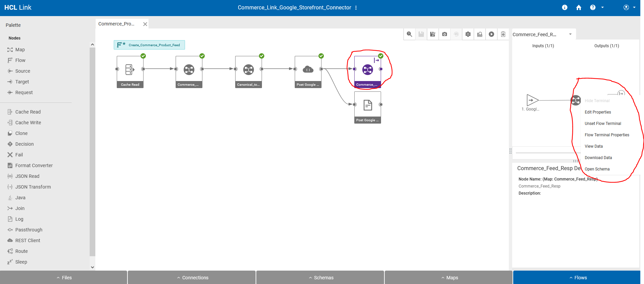Select the Commerce_Pro... flow tab
The image size is (644, 284).
pyautogui.click(x=116, y=24)
